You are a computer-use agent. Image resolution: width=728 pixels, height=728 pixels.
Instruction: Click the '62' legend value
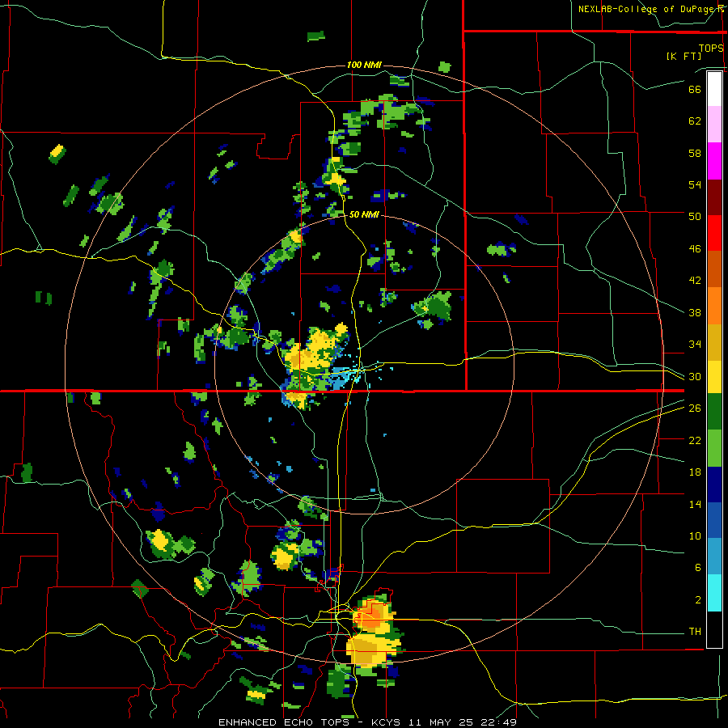pos(695,121)
